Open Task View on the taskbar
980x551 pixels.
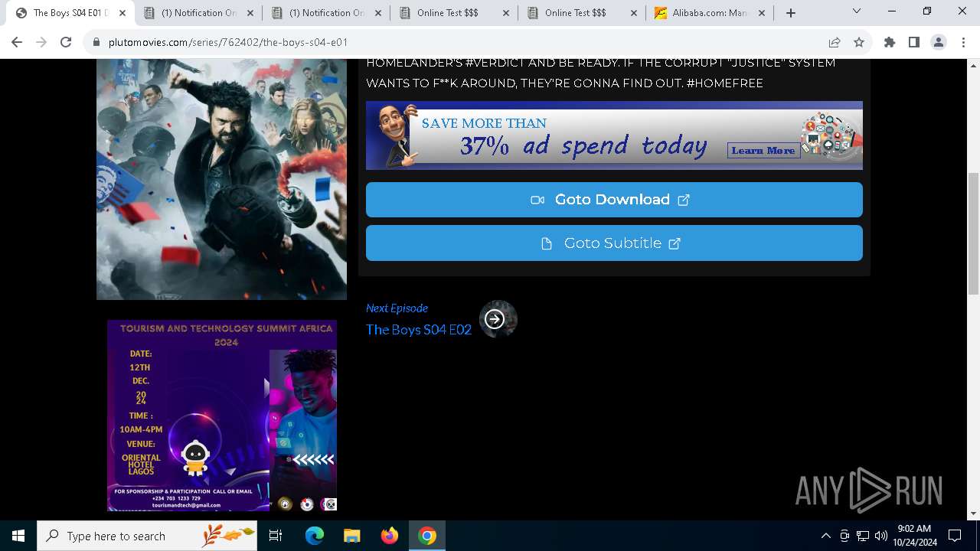click(x=276, y=536)
